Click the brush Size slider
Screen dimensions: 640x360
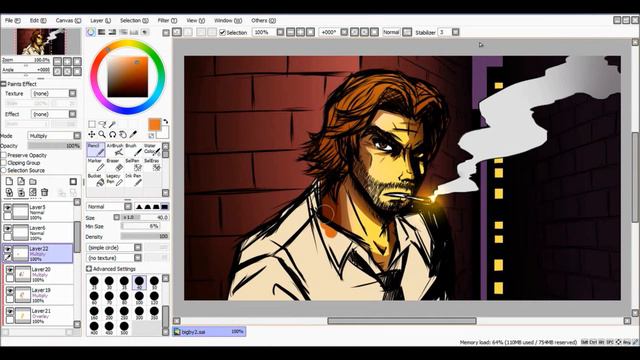point(145,217)
